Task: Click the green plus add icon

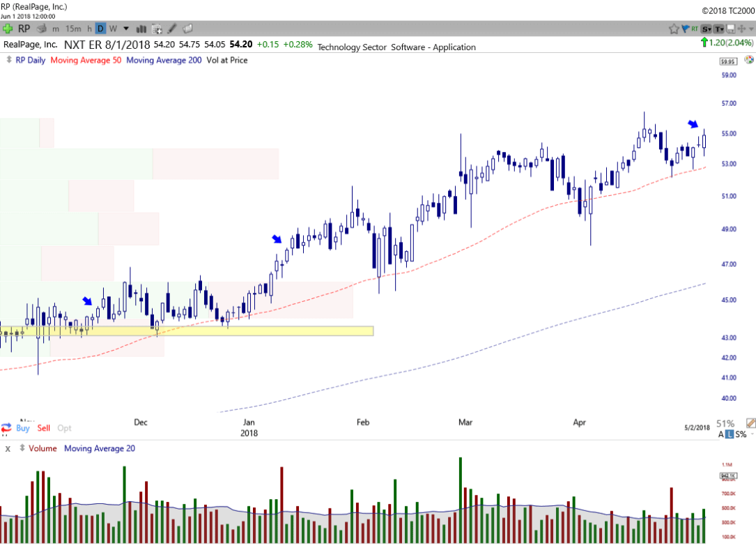Action: click(8, 29)
